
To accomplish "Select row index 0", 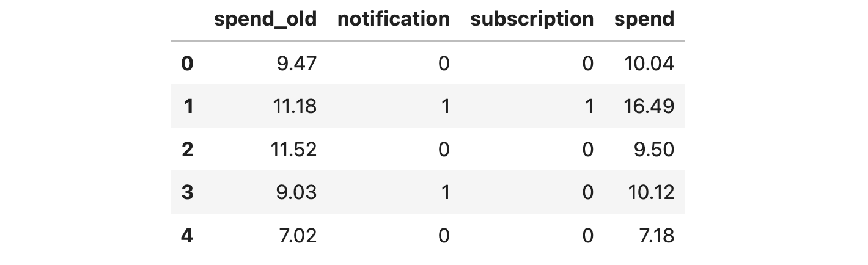I will pyautogui.click(x=187, y=64).
